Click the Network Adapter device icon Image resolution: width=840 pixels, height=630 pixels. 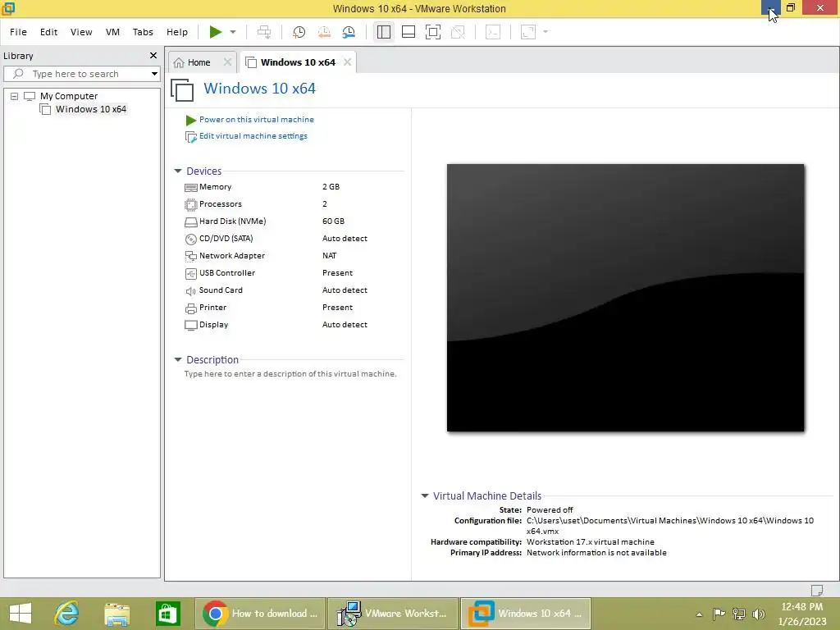point(190,256)
